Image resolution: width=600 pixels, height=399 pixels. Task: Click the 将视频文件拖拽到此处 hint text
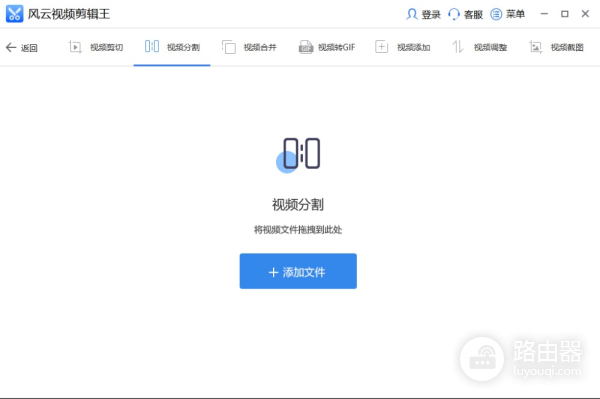click(x=298, y=230)
